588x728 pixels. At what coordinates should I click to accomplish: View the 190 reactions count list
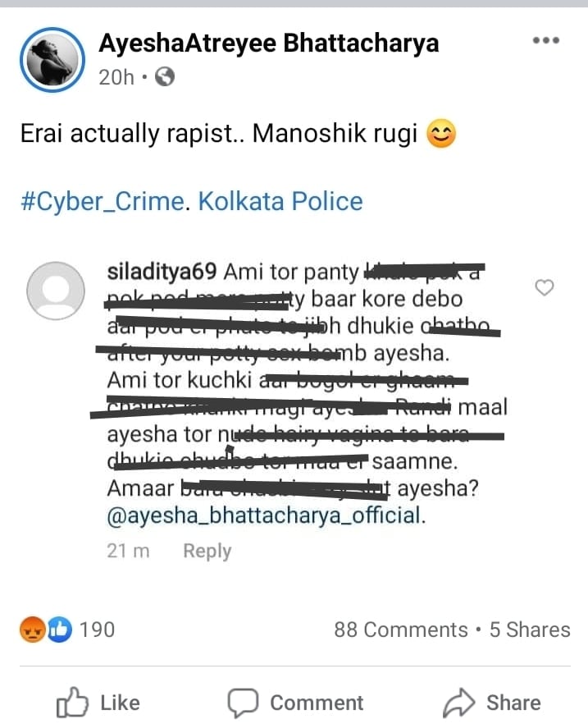tap(97, 630)
